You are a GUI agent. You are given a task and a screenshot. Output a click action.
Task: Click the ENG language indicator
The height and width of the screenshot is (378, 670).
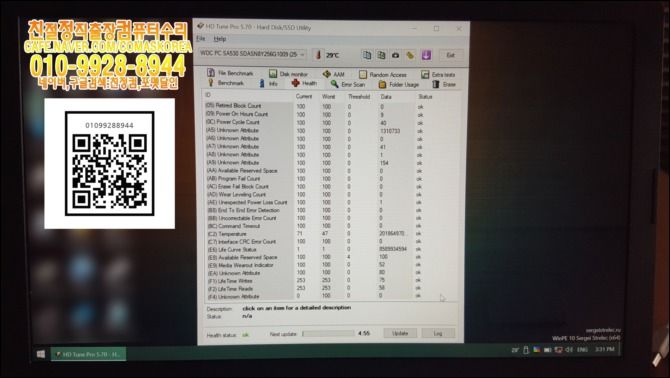582,350
